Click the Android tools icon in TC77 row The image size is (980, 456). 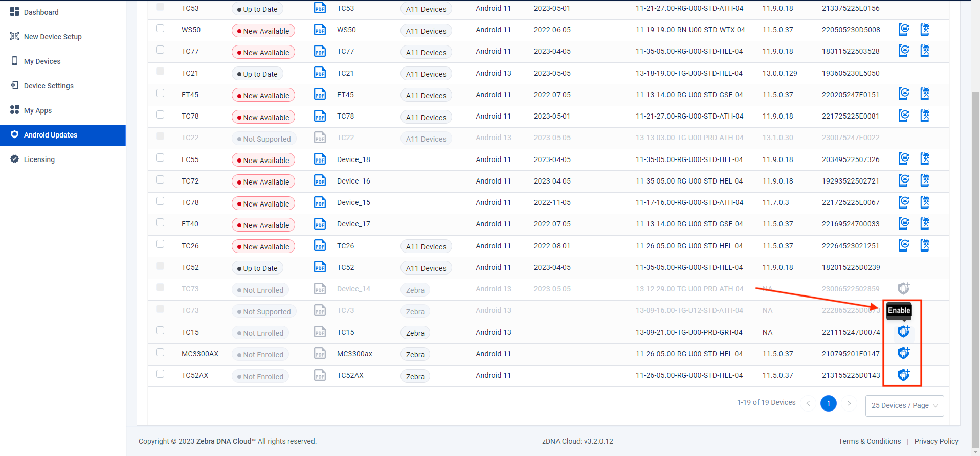[x=925, y=51]
